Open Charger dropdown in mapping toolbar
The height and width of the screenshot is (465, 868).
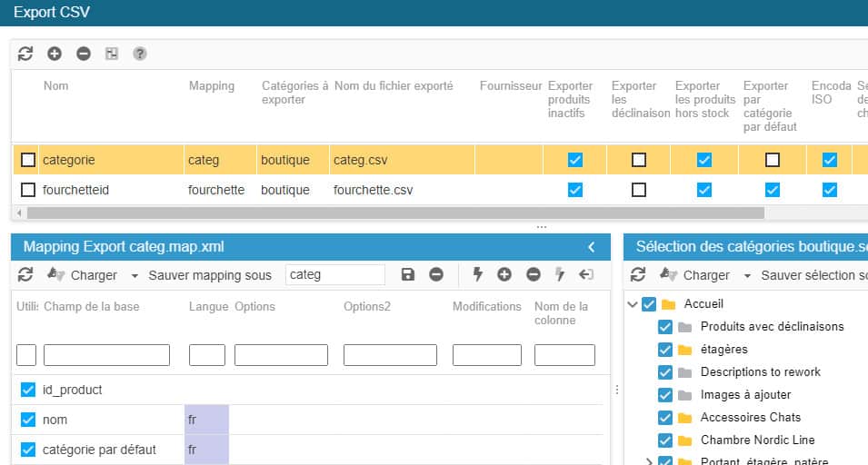click(x=135, y=275)
